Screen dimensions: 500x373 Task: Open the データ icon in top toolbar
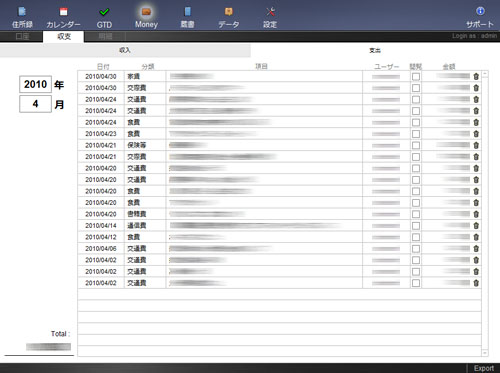pyautogui.click(x=229, y=17)
